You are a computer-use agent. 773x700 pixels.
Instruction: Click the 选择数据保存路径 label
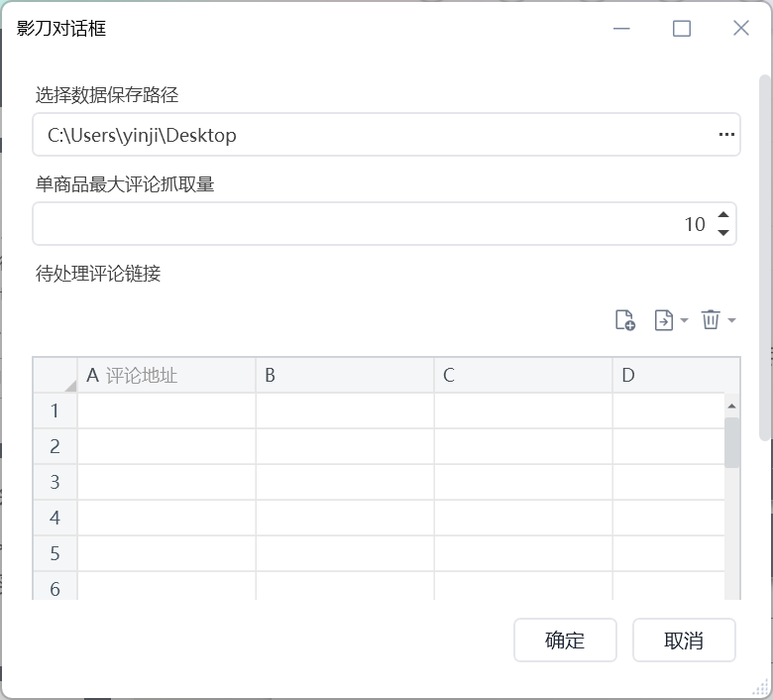point(106,95)
